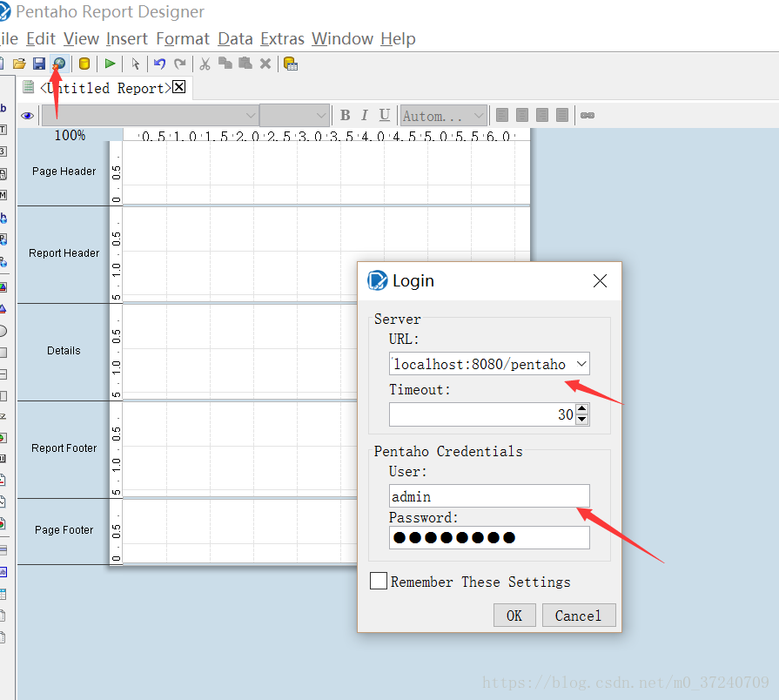Close the Login dialog with X
Viewport: 779px width, 700px height.
601,280
